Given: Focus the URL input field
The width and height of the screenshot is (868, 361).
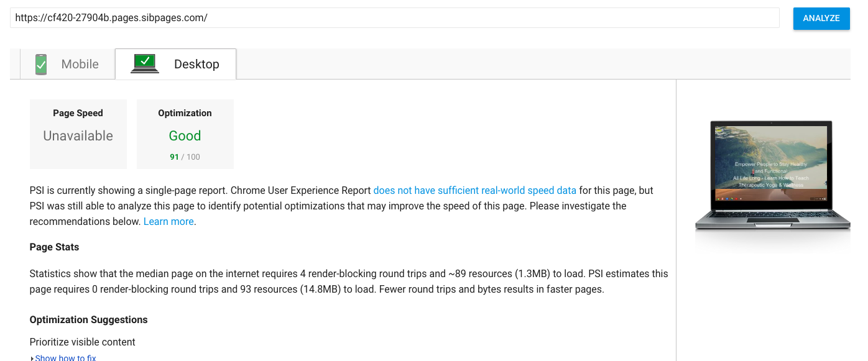Looking at the screenshot, I should pos(394,18).
